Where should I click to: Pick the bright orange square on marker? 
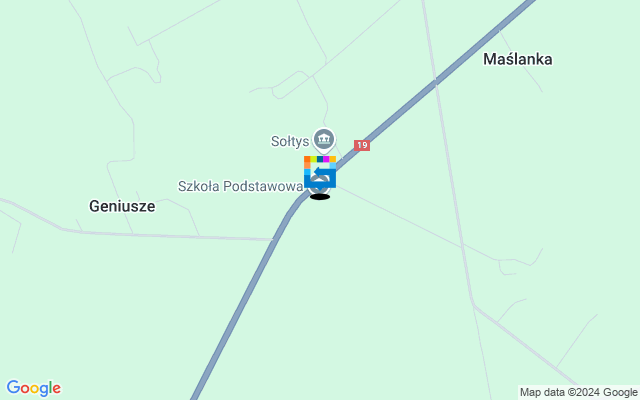point(307,159)
